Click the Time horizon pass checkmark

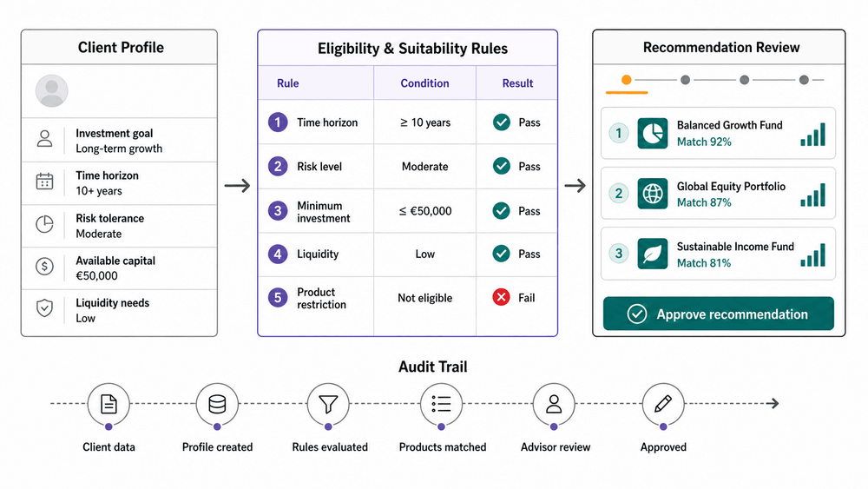[x=502, y=122]
